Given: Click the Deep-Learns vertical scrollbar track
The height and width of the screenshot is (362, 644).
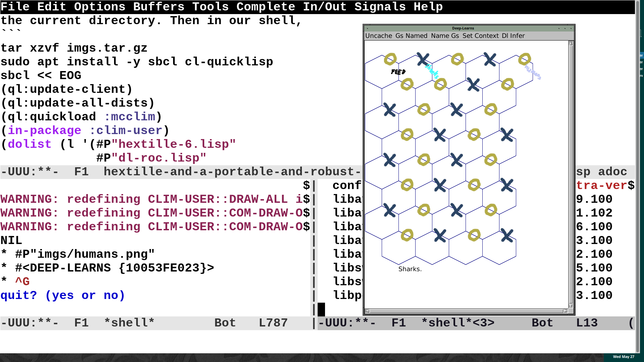Looking at the screenshot, I should (571, 174).
